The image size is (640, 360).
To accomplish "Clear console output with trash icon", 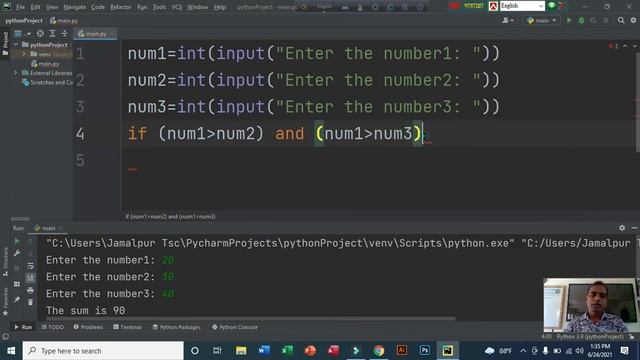I will click(30, 302).
